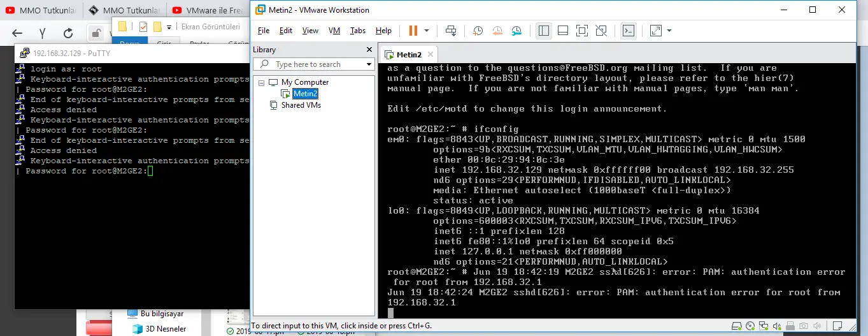Open the Tabs menu

pyautogui.click(x=358, y=31)
